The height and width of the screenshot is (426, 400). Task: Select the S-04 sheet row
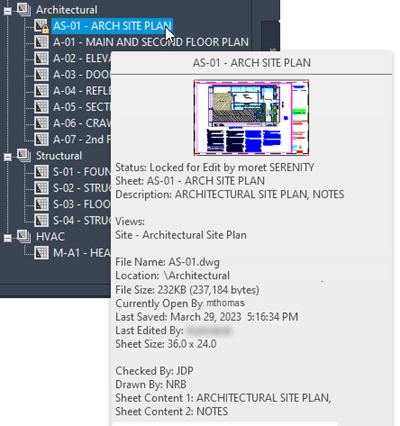point(82,220)
